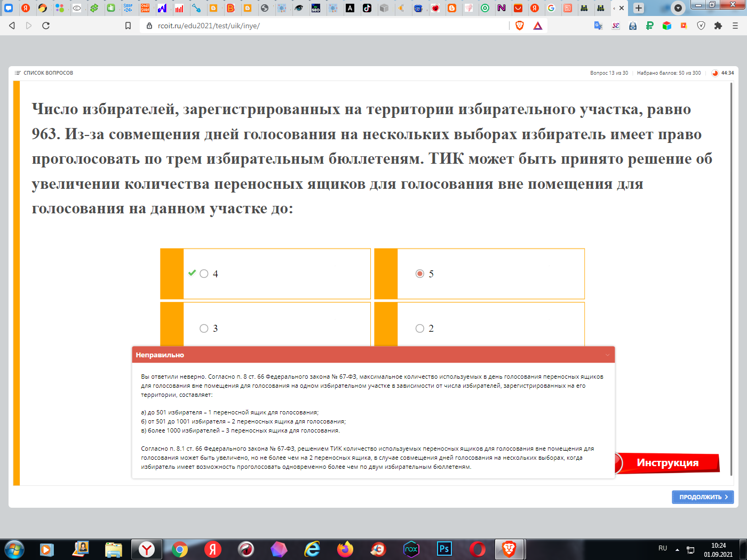The image size is (747, 560).
Task: Select answer option 2
Action: click(x=420, y=329)
